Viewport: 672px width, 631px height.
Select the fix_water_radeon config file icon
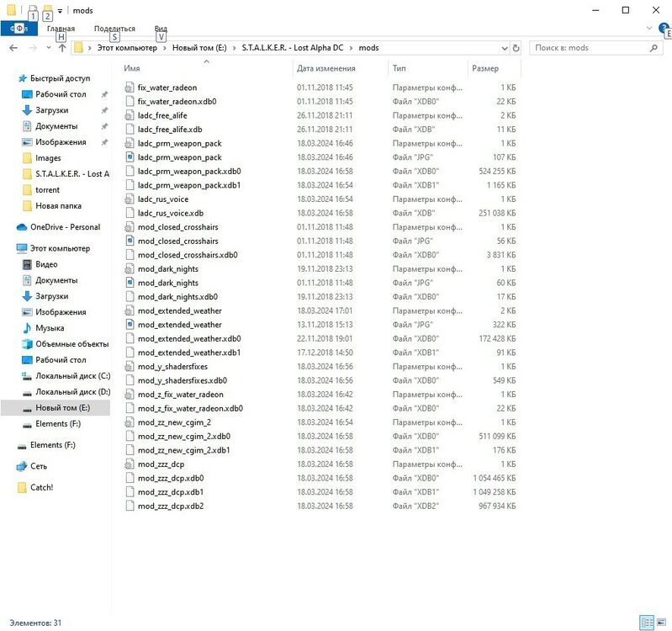[130, 87]
